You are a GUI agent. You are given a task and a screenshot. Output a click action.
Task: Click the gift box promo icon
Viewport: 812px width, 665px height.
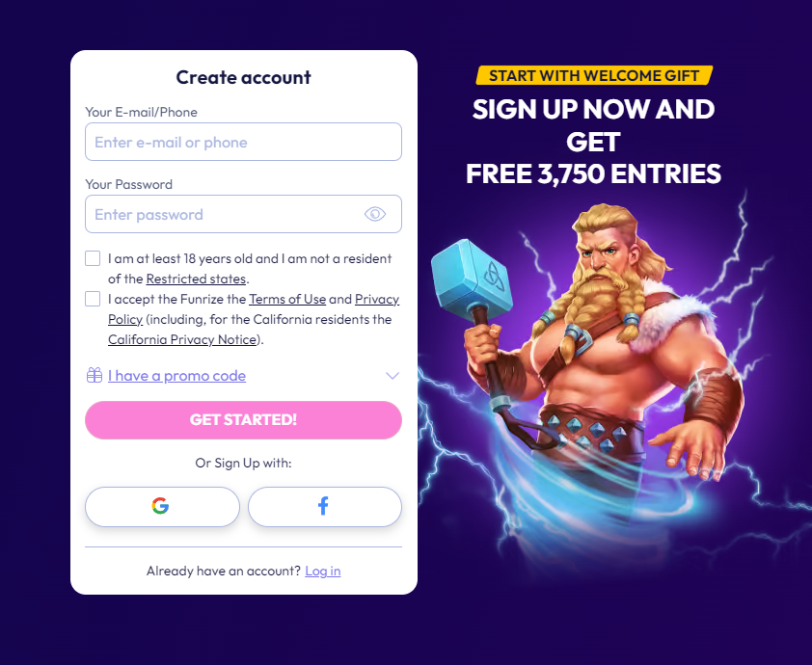[x=95, y=375]
